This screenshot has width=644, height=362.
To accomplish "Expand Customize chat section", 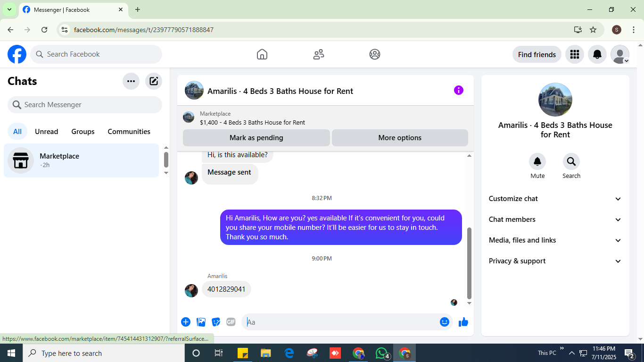I will pyautogui.click(x=555, y=199).
